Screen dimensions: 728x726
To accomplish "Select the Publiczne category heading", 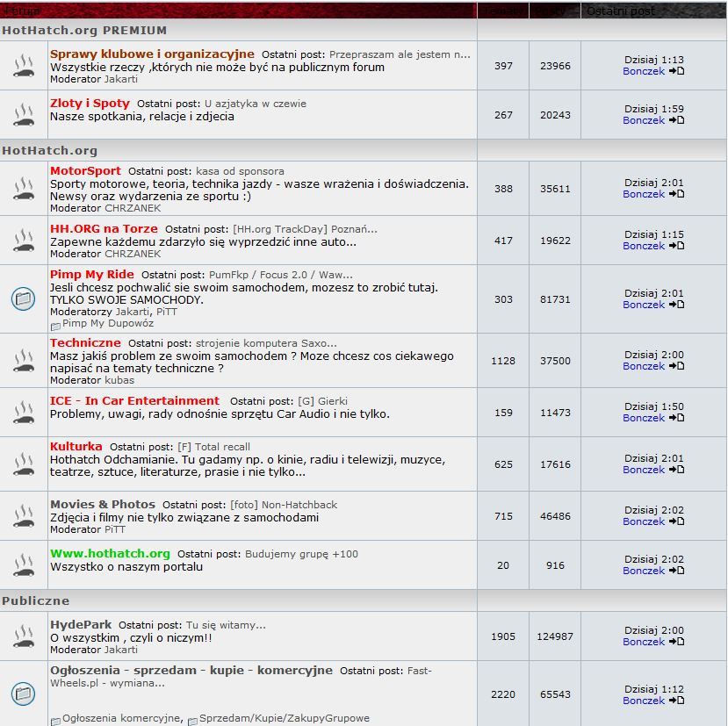I will pos(36,601).
